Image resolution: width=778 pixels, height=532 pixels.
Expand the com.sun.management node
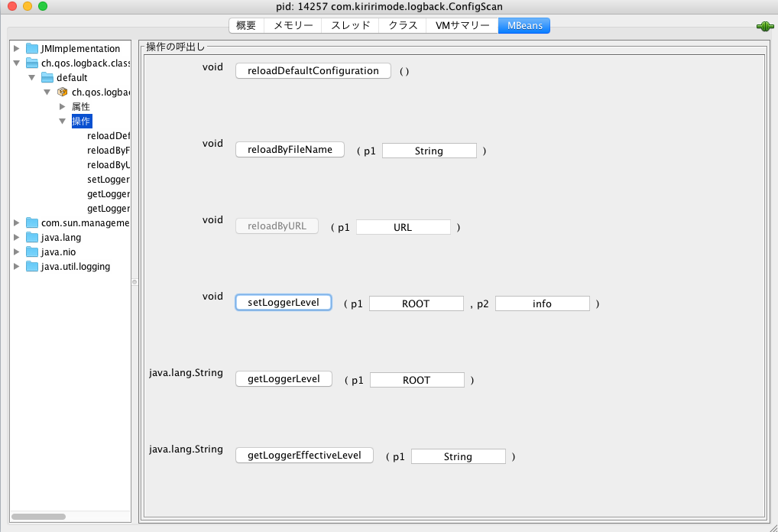(16, 223)
